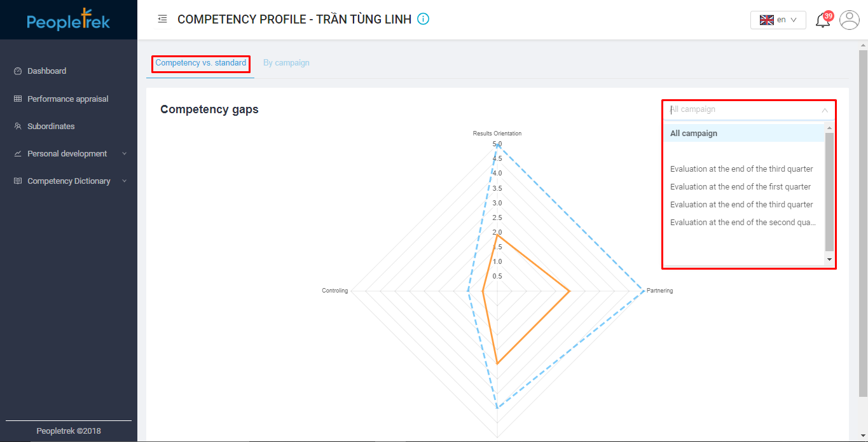Expand the Personal development submenu

(x=125, y=153)
